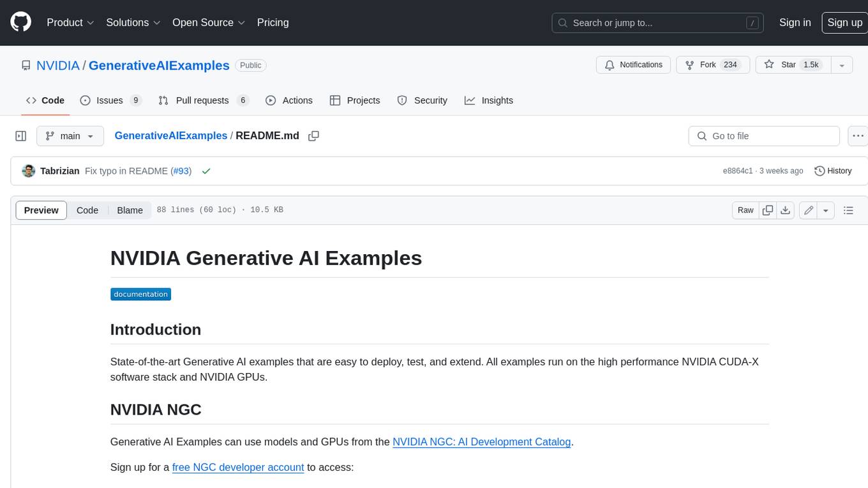Switch to the Insights tab
Screen dimensions: 868x488
click(489, 100)
